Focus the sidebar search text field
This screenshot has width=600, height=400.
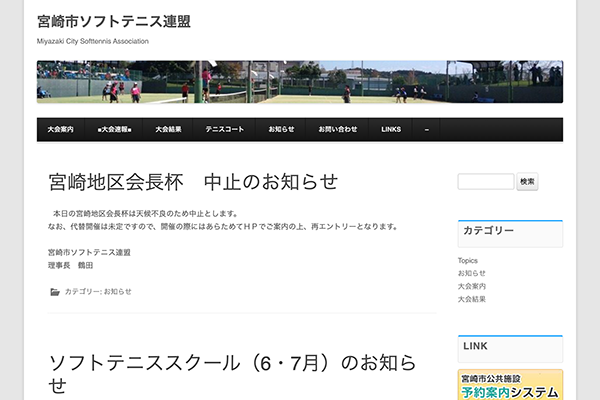[485, 182]
